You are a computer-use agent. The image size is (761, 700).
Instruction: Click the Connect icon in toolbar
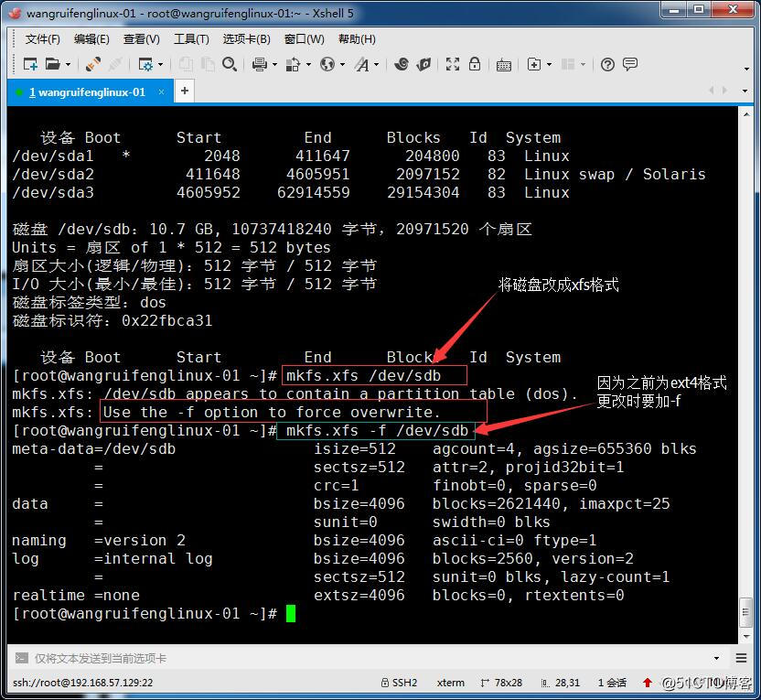92,64
